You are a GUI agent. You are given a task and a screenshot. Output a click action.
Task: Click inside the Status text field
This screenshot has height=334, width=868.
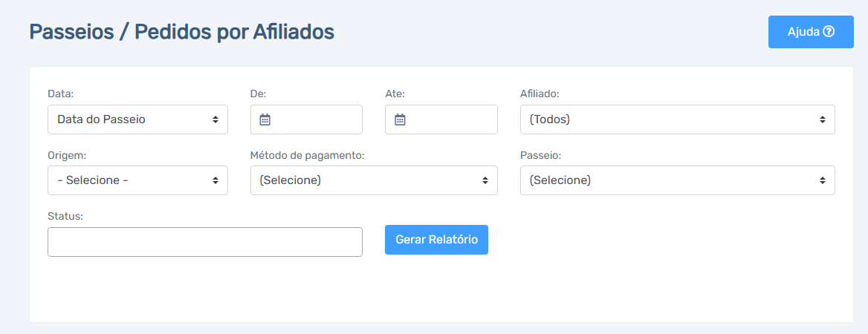click(205, 242)
